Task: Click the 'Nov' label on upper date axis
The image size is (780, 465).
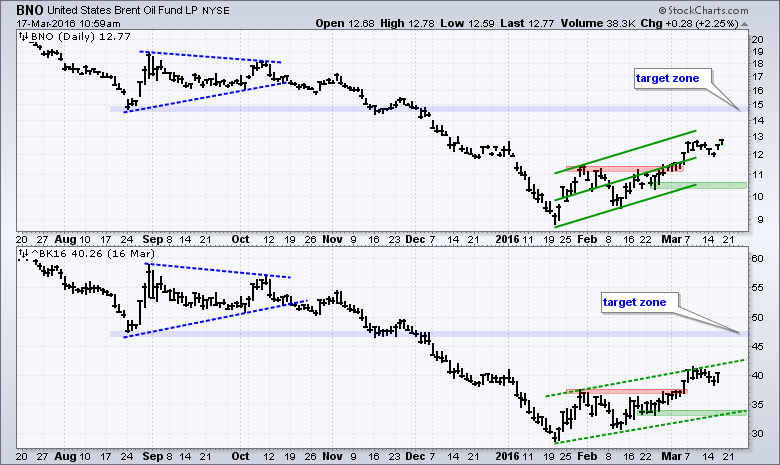Action: 332,239
